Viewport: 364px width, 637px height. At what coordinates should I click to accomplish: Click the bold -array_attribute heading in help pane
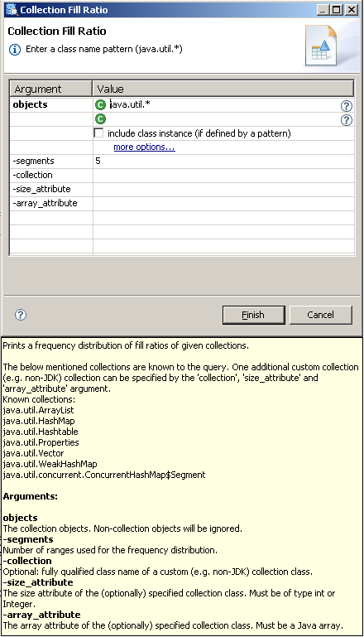point(42,615)
